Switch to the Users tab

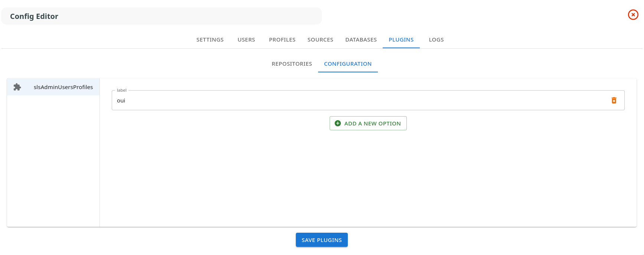click(246, 40)
